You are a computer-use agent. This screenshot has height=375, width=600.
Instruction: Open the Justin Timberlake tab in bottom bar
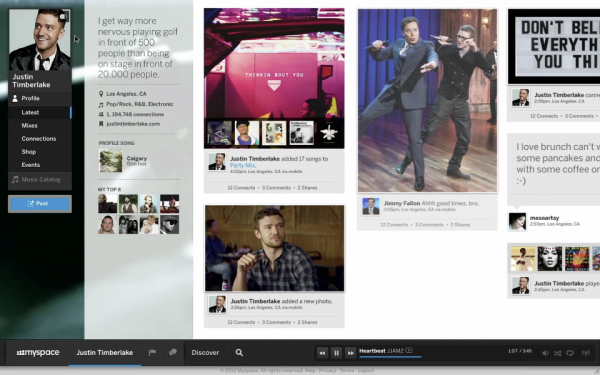coord(104,352)
